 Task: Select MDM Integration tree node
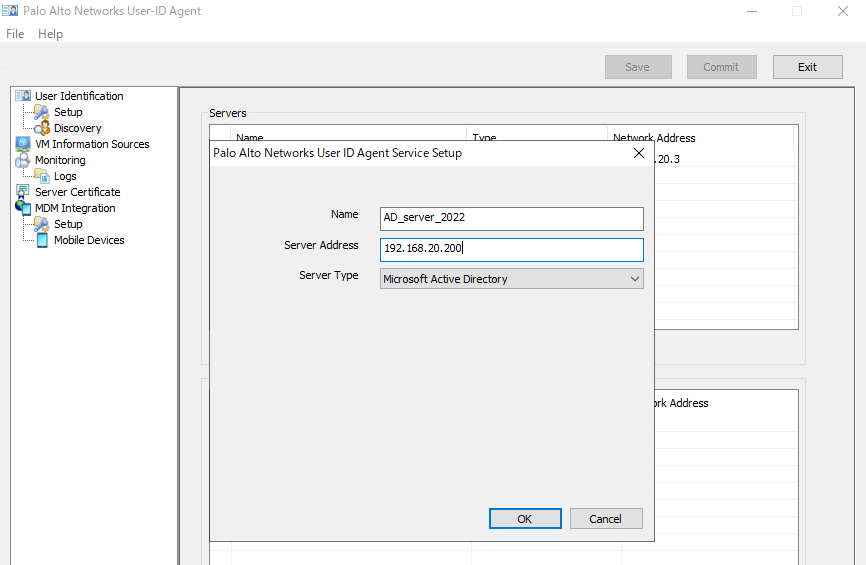pos(75,208)
